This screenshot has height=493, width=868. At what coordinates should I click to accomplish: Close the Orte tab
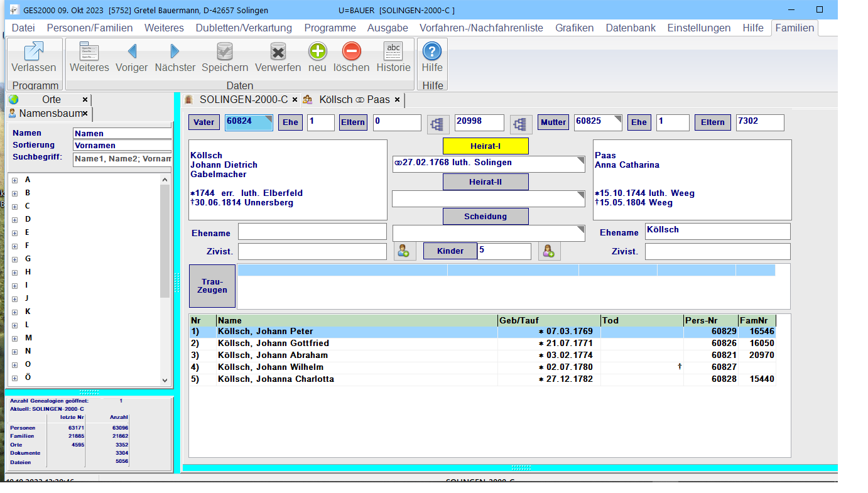[x=85, y=99]
